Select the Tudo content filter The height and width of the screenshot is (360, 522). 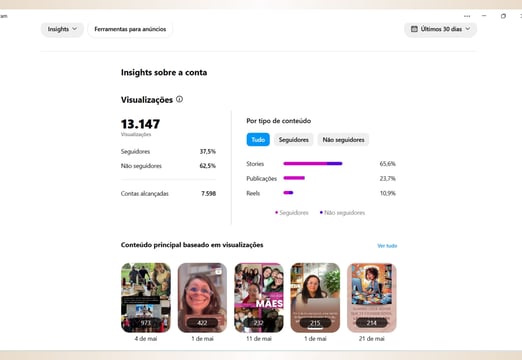point(258,140)
